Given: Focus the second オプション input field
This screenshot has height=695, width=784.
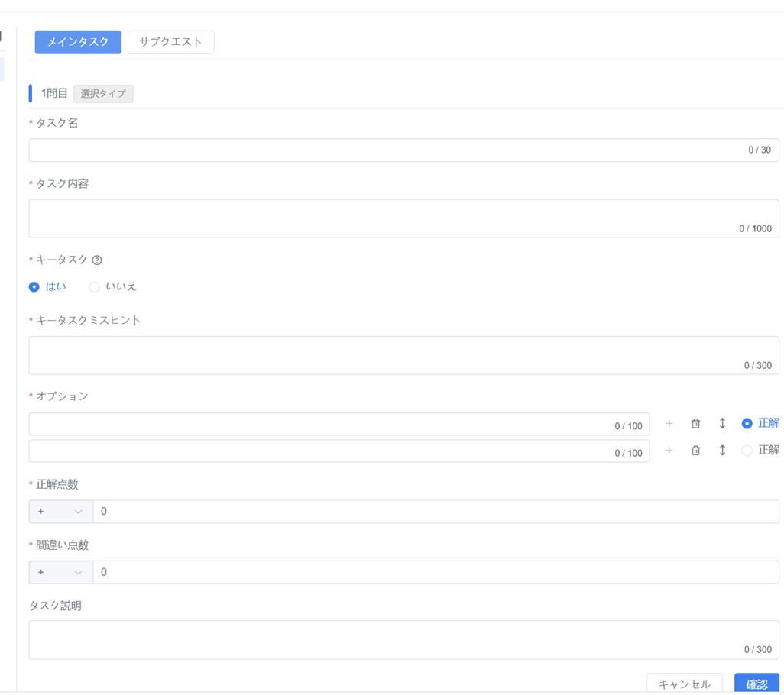Looking at the screenshot, I should tap(339, 451).
